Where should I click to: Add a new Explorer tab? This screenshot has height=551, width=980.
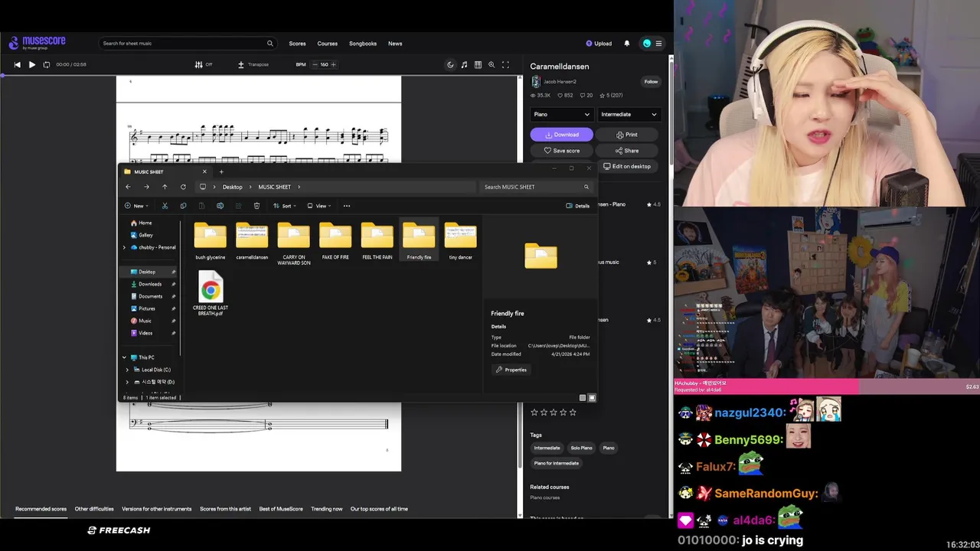pyautogui.click(x=221, y=171)
